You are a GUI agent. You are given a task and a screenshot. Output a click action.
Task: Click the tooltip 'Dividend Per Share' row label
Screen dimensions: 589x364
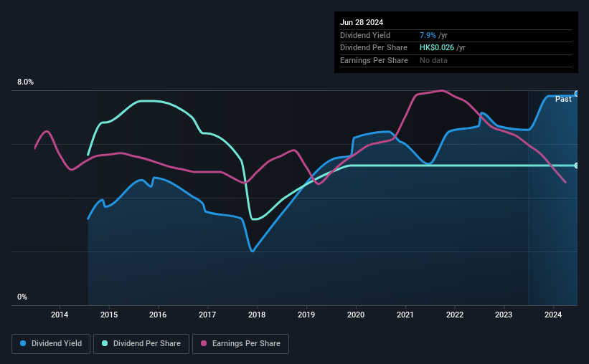(373, 48)
